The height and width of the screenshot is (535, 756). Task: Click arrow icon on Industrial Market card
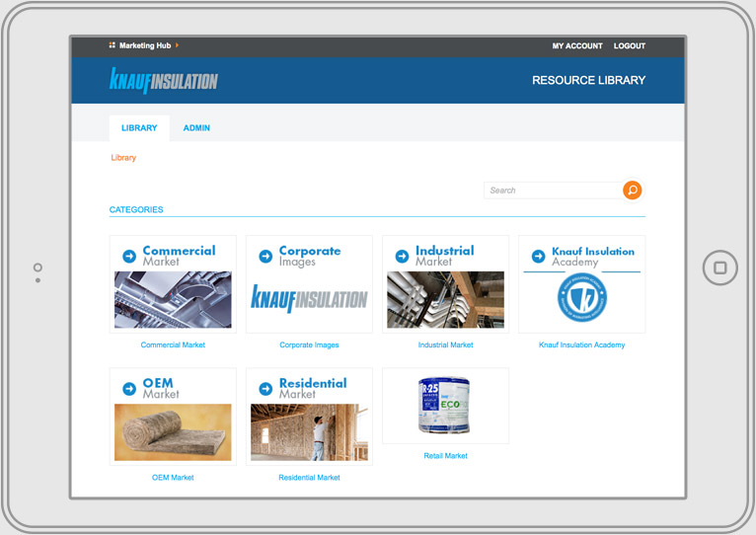tap(402, 256)
